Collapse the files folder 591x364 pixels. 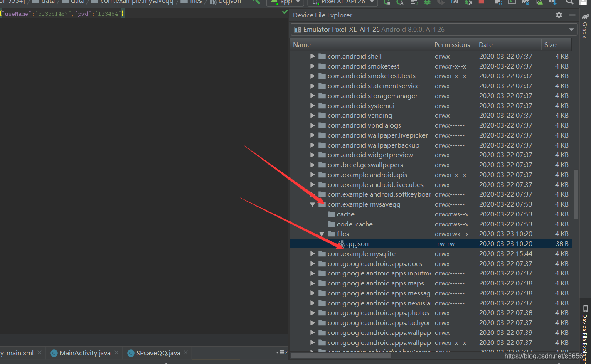pos(322,234)
